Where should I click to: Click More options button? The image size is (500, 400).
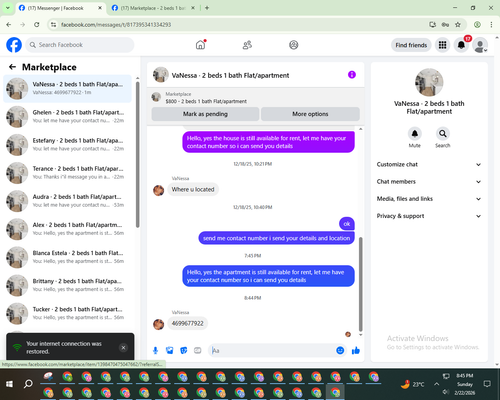point(310,114)
